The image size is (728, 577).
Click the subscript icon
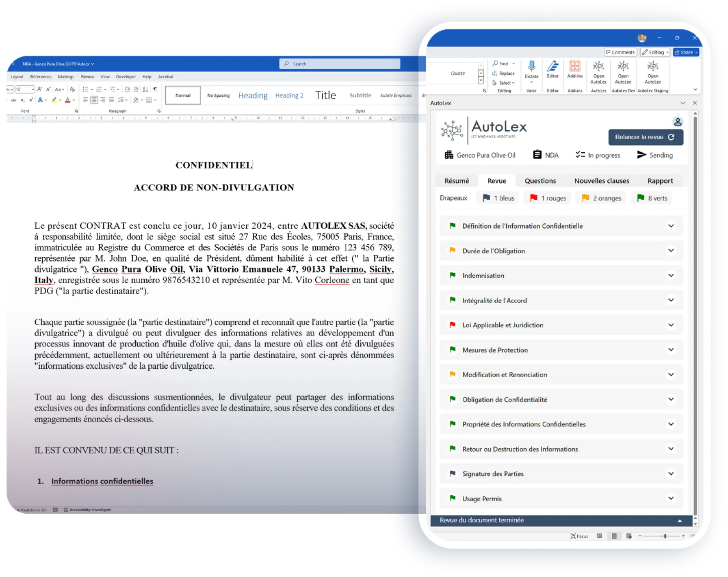23,100
